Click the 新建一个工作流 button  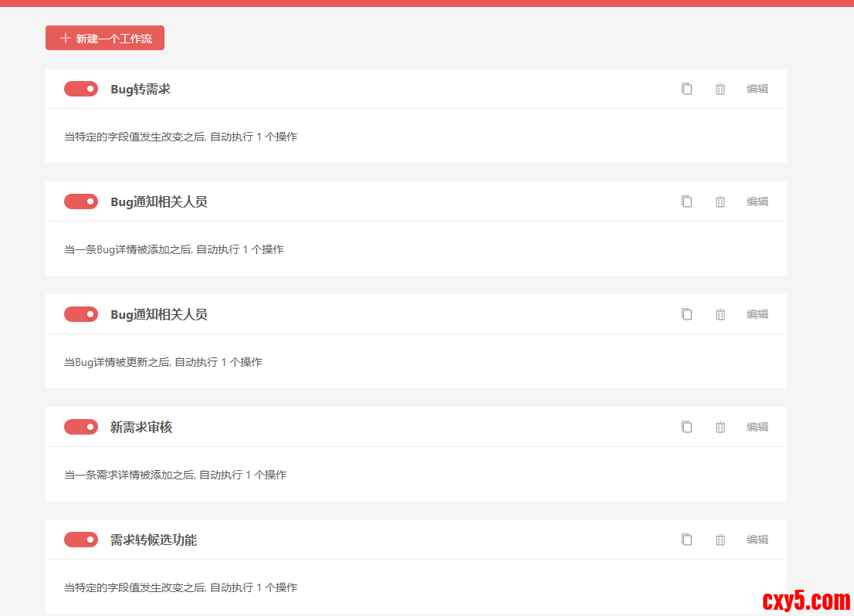(x=104, y=38)
